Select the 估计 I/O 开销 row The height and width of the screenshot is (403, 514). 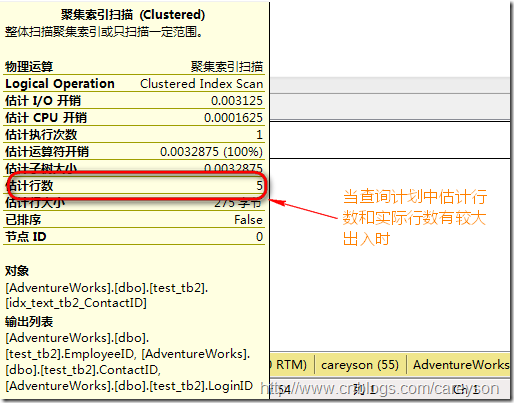coord(134,101)
